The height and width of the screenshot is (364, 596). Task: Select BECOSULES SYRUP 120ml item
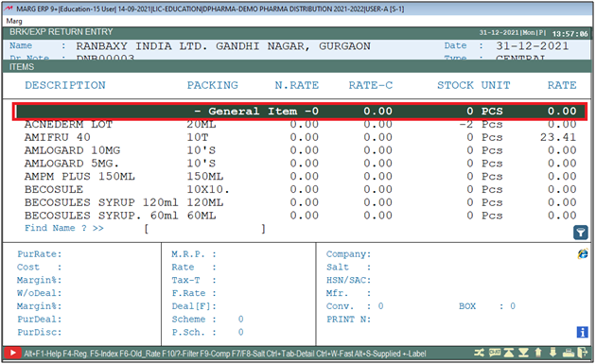pyautogui.click(x=300, y=202)
